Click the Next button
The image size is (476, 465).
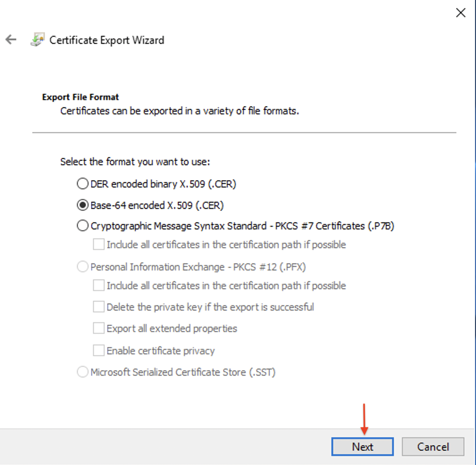[x=362, y=447]
